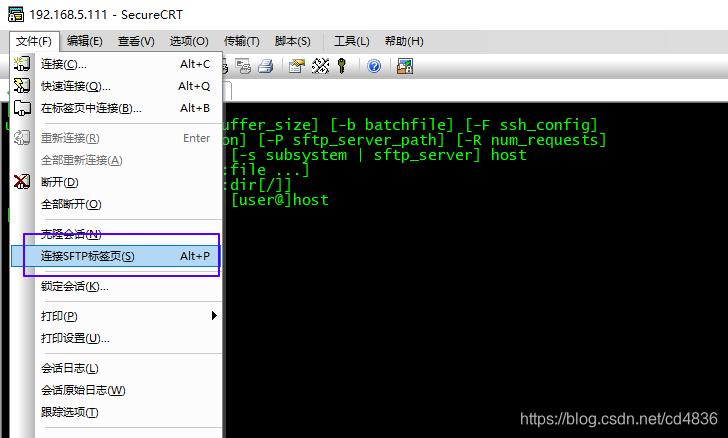Click the reconnect icon beside 重新连接(R)
Viewport: 728px width, 438px height.
click(22, 137)
